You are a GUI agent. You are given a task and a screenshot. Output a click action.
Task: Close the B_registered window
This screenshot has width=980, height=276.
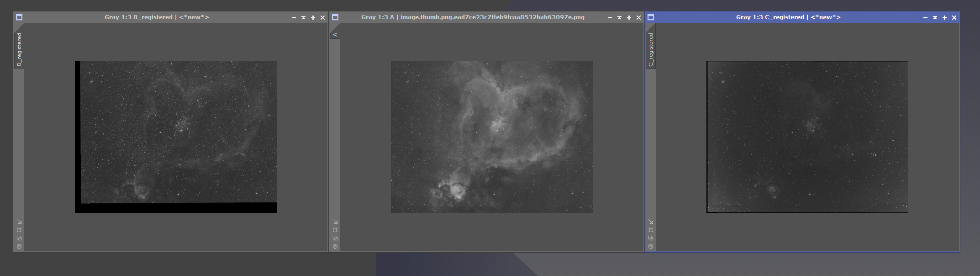[322, 17]
